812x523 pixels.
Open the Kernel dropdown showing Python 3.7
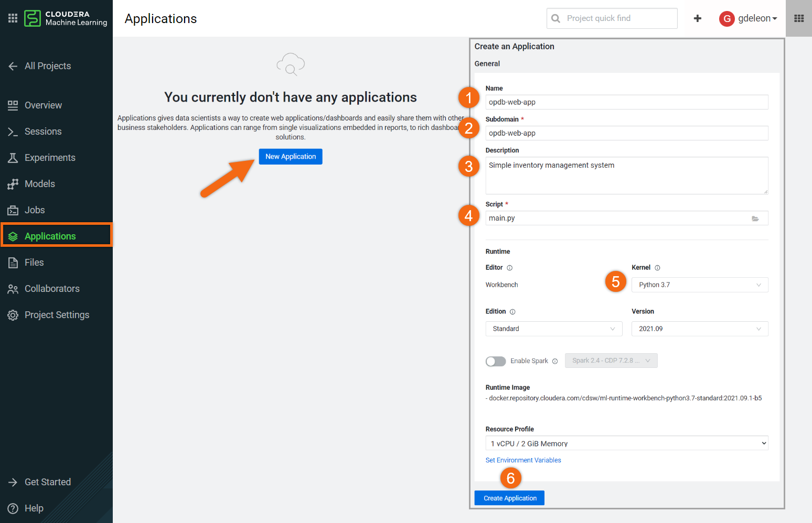(x=699, y=285)
